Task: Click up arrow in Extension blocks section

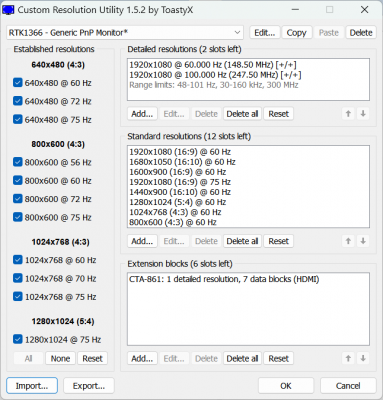Action: [x=348, y=359]
